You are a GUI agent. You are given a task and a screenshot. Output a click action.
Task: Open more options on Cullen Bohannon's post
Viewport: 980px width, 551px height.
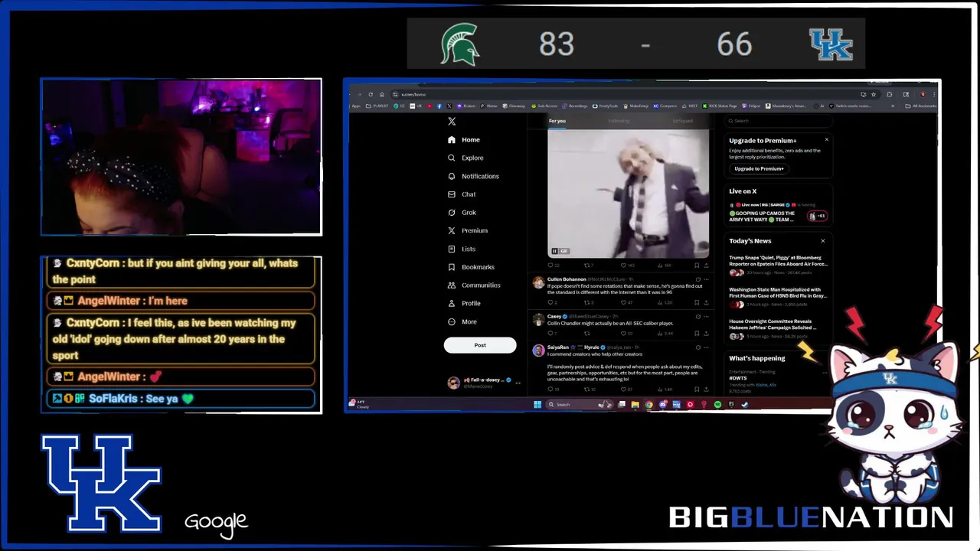[706, 279]
